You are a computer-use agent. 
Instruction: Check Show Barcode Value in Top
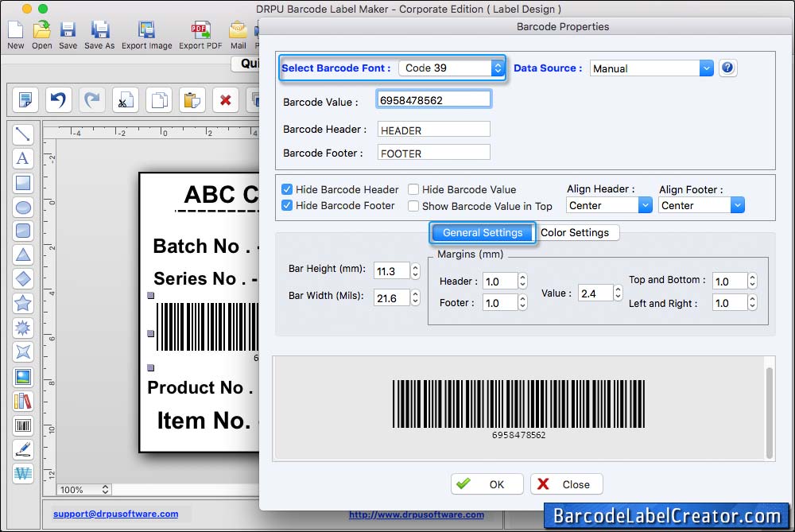coord(413,206)
